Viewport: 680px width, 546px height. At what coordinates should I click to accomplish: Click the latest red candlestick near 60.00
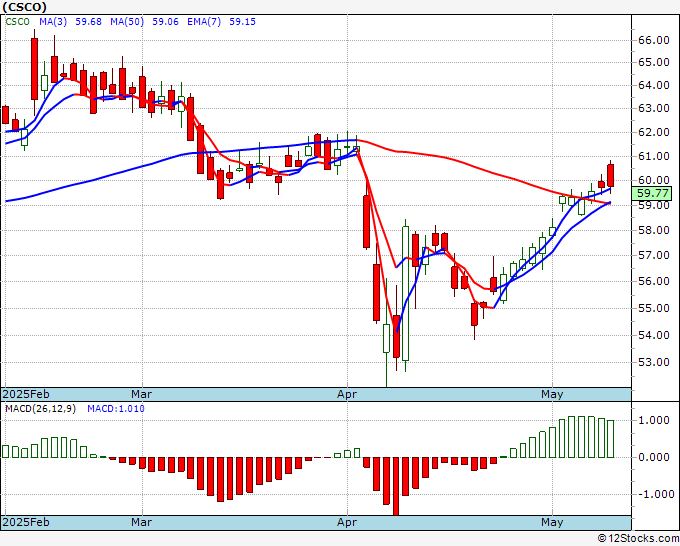[x=611, y=176]
